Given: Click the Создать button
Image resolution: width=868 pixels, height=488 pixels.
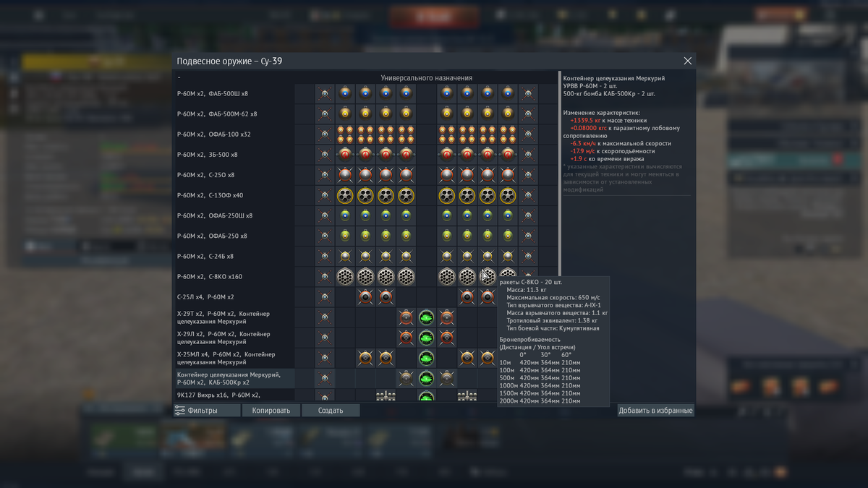Looking at the screenshot, I should pyautogui.click(x=331, y=410).
